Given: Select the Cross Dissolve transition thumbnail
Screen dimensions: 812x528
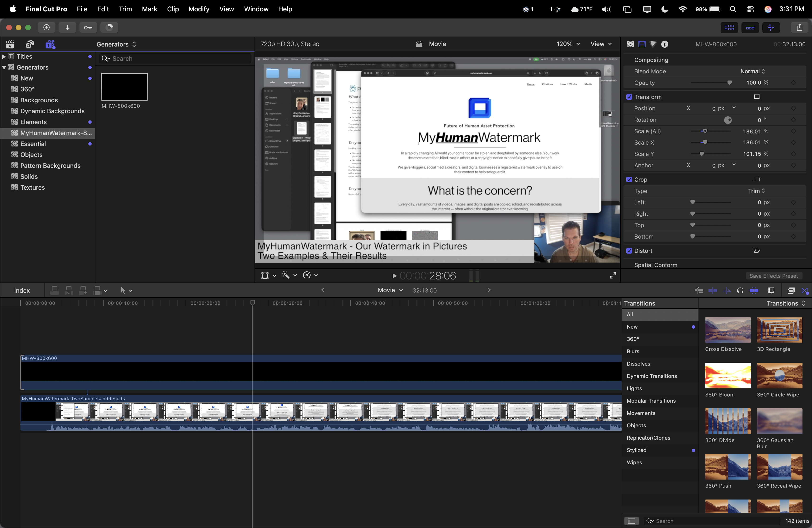Looking at the screenshot, I should click(727, 330).
